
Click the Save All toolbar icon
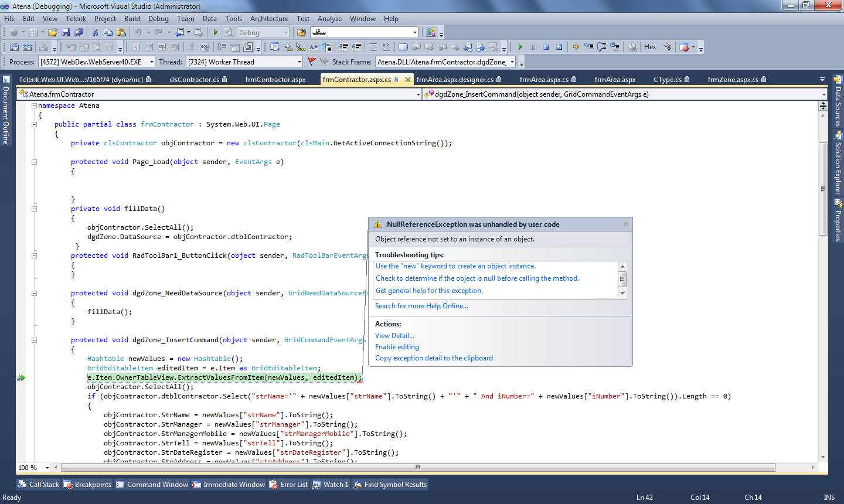(x=79, y=32)
